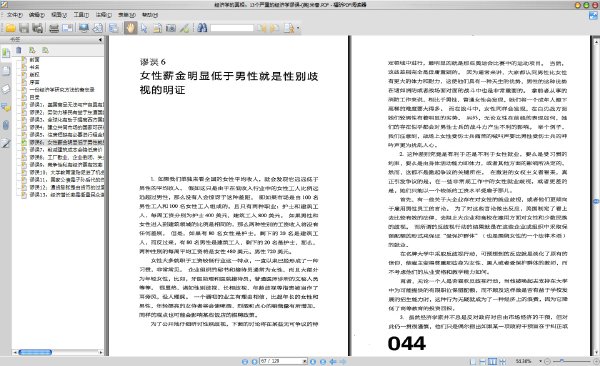Print the document with printer icon
The image size is (600, 366).
(x=54, y=28)
